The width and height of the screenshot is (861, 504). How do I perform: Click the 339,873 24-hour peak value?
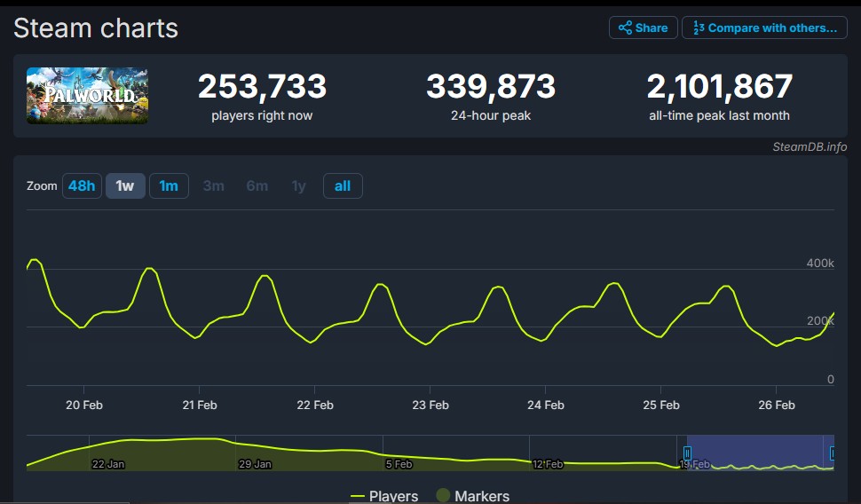click(491, 86)
